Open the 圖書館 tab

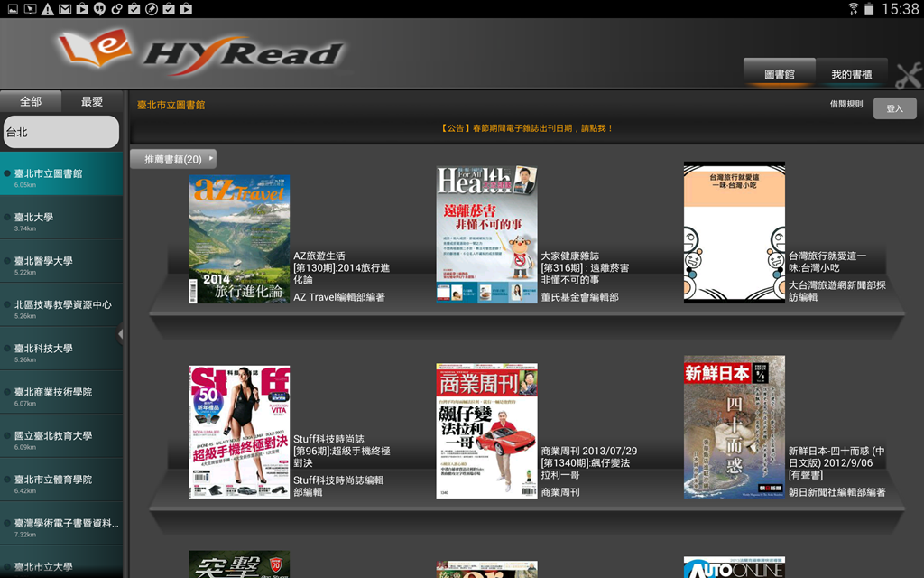tap(779, 74)
